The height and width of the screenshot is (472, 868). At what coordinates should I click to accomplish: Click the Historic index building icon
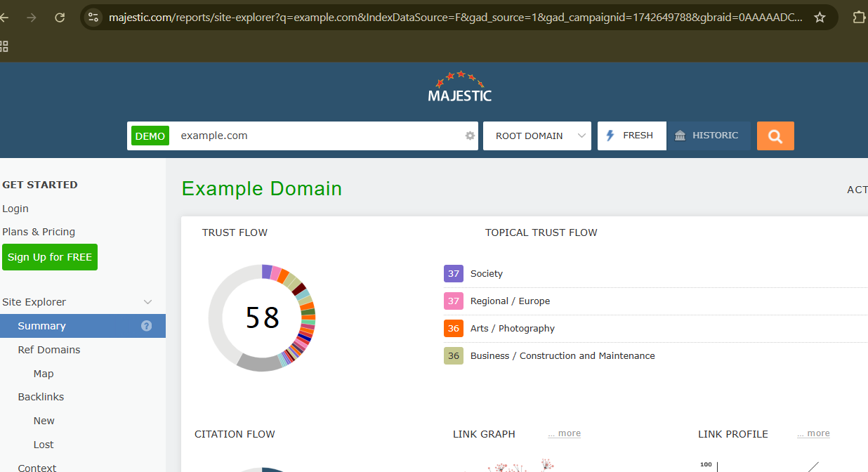pos(680,136)
